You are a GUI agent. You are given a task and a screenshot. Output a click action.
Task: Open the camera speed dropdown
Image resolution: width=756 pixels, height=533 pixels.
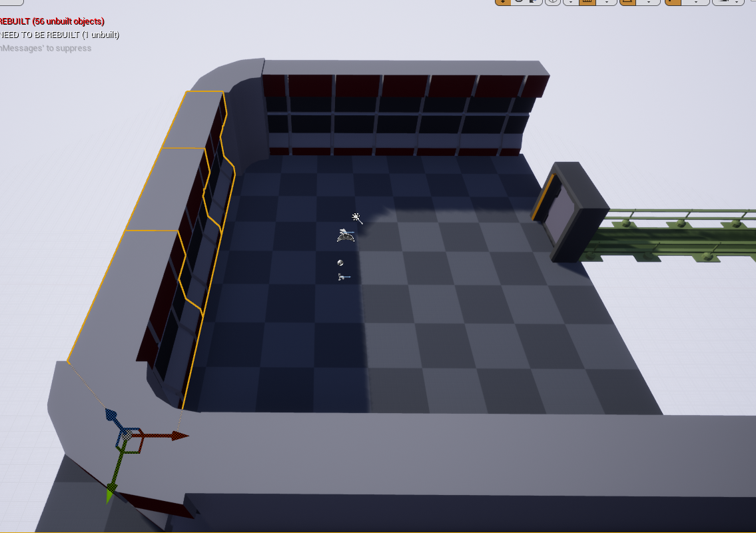737,3
